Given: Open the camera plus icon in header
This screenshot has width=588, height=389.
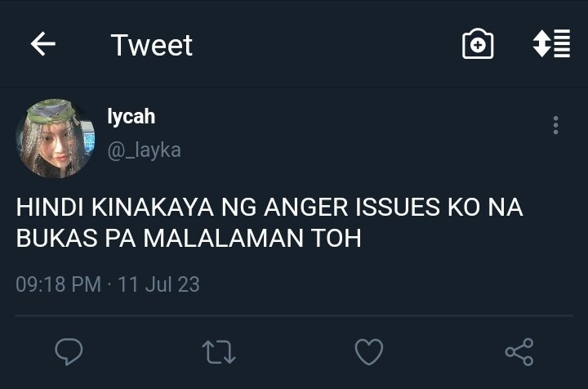Looking at the screenshot, I should click(478, 44).
